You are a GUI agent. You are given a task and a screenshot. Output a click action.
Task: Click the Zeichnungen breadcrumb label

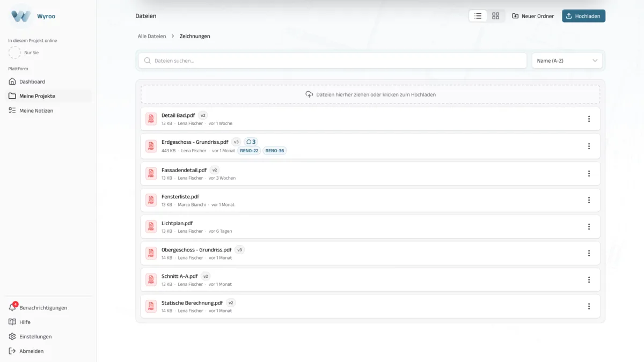(195, 36)
